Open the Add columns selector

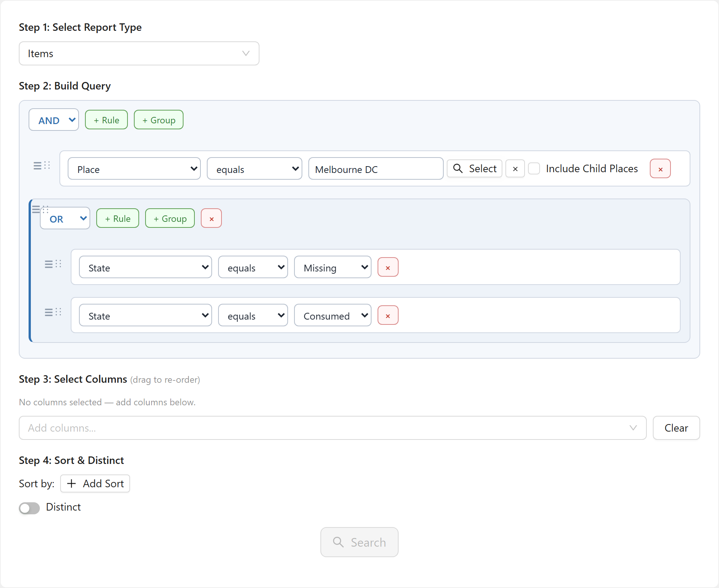333,428
